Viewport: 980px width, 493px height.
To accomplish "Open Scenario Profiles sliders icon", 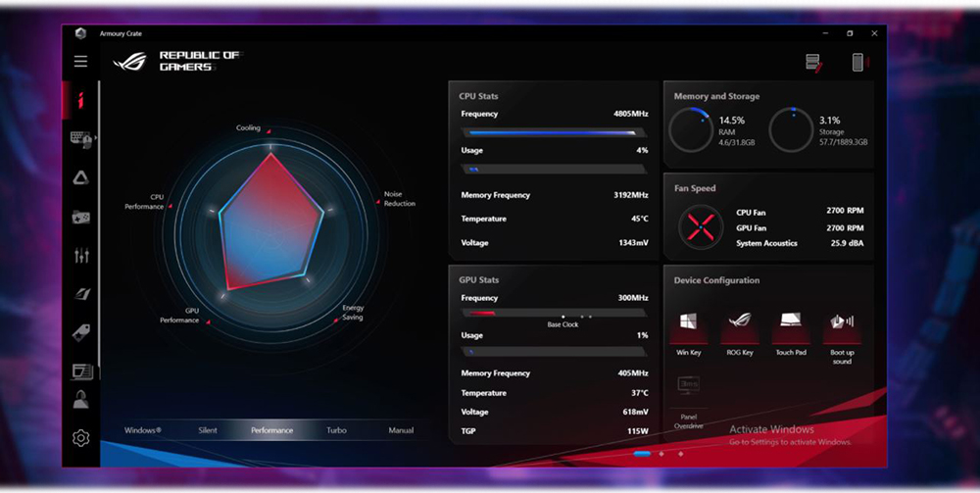I will point(80,256).
